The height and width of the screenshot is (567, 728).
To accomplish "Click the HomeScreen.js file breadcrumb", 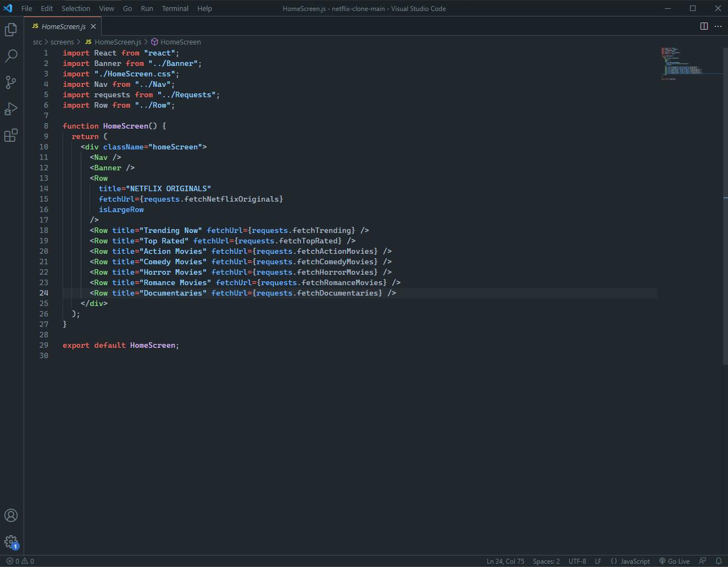I will 113,42.
